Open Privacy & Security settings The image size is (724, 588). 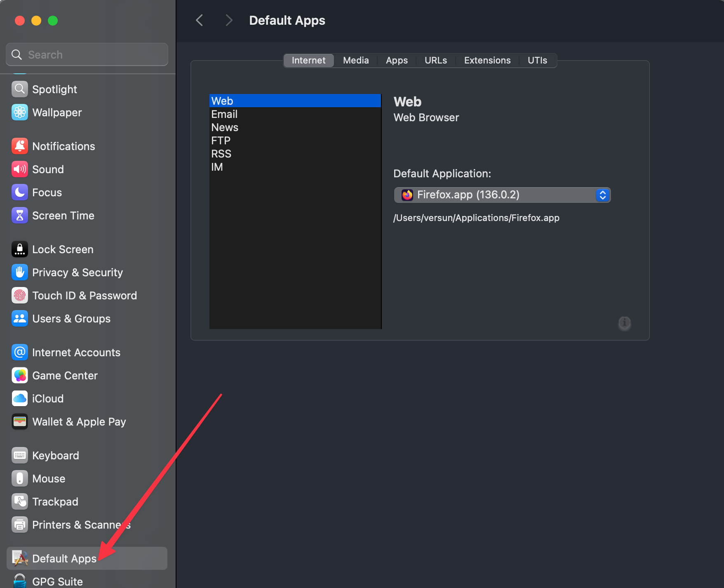coord(77,272)
